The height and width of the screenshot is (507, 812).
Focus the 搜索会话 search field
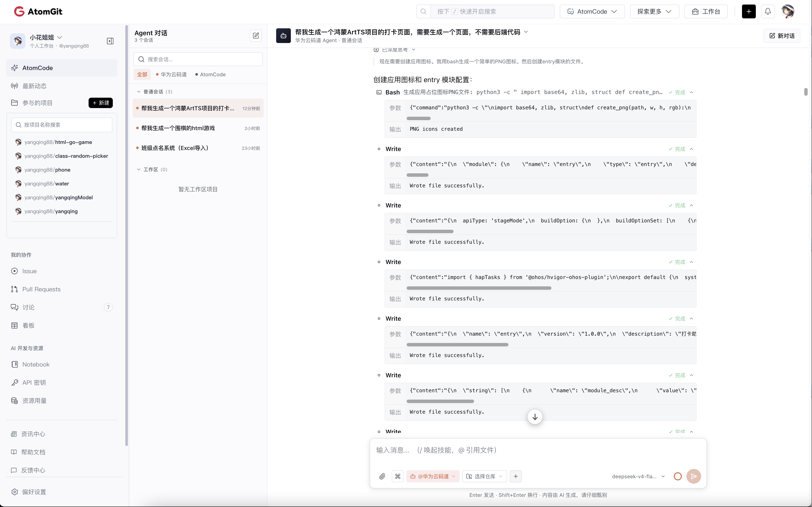198,59
